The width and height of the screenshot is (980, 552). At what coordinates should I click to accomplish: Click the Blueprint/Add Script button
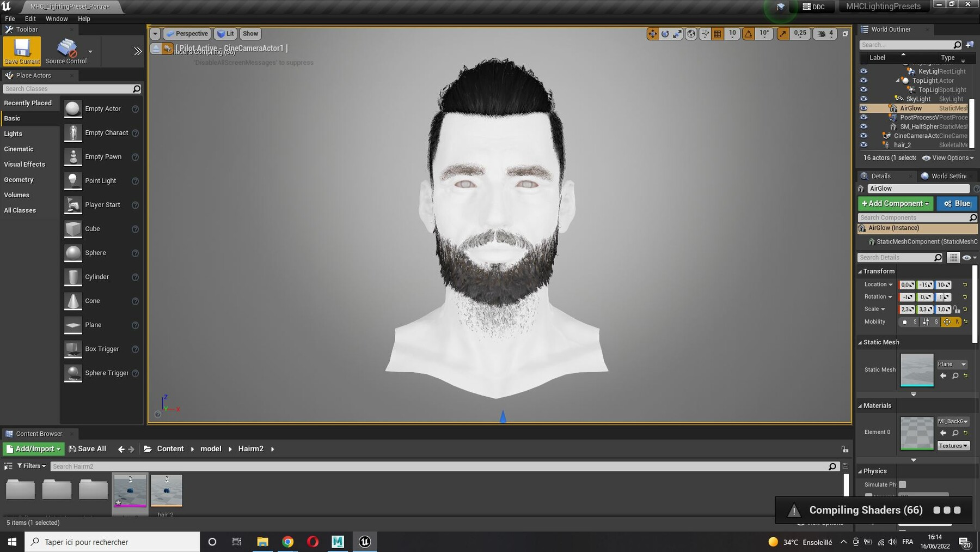pyautogui.click(x=957, y=203)
